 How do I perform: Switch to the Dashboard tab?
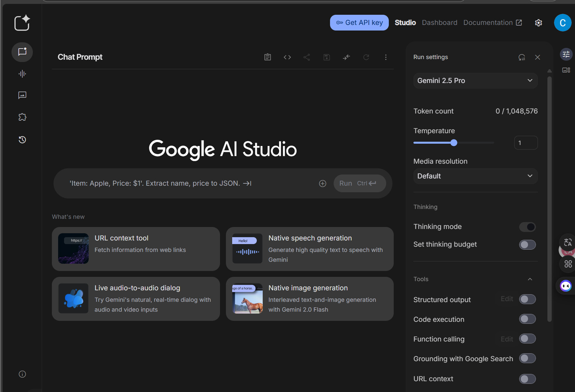(439, 23)
